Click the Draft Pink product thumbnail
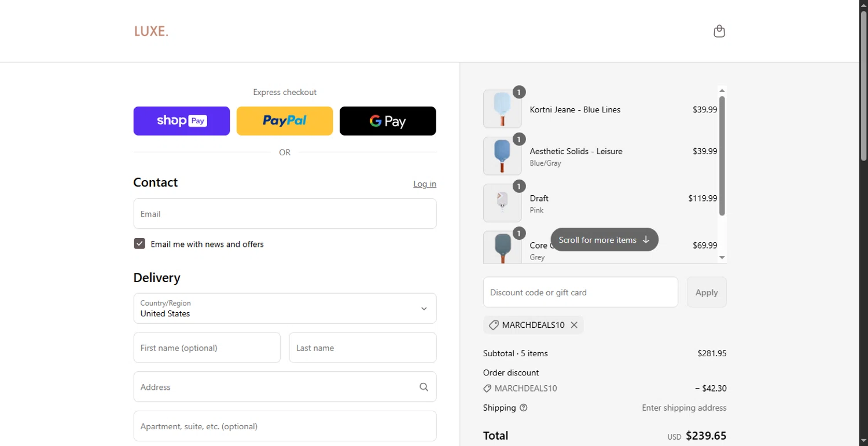 pos(502,203)
